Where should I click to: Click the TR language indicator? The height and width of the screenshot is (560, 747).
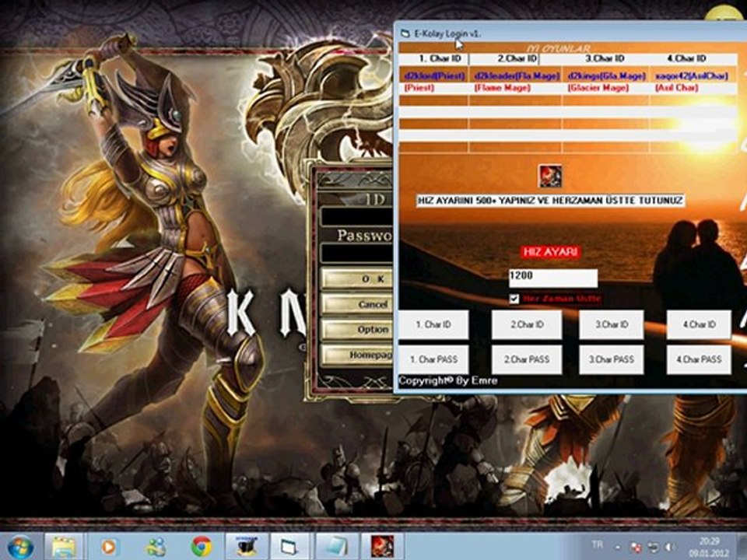coord(597,544)
